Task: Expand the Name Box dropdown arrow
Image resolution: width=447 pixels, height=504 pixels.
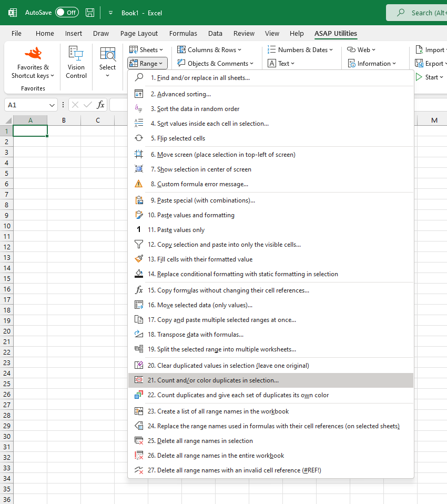Action: [52, 105]
